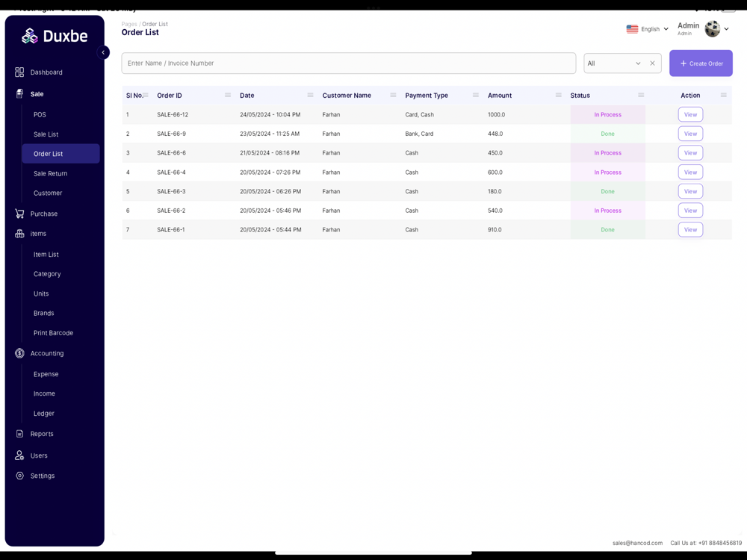
Task: Click the Amount column header
Action: pyautogui.click(x=500, y=96)
